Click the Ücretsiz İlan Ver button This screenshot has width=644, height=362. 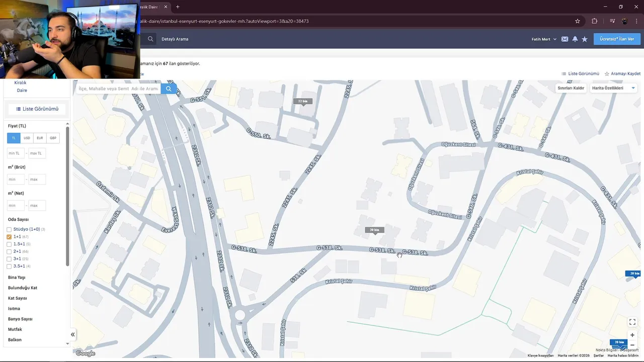pos(617,39)
